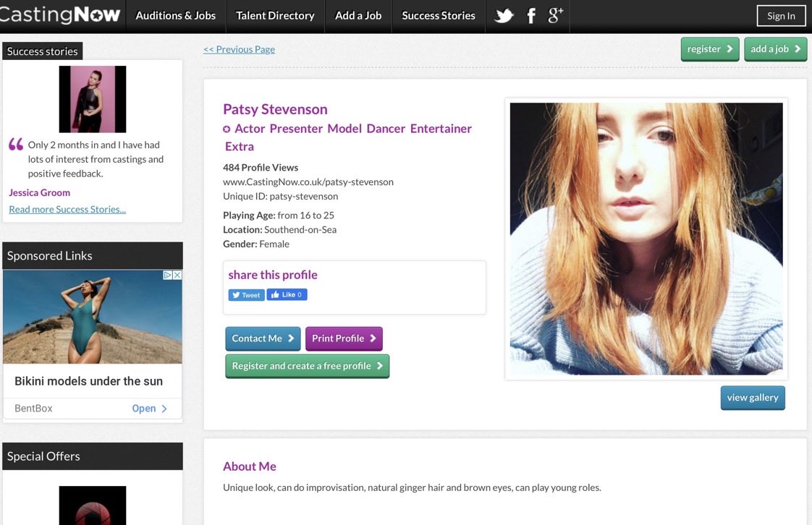Click Patsy Stevenson's profile photo
This screenshot has width=812, height=525.
point(646,239)
